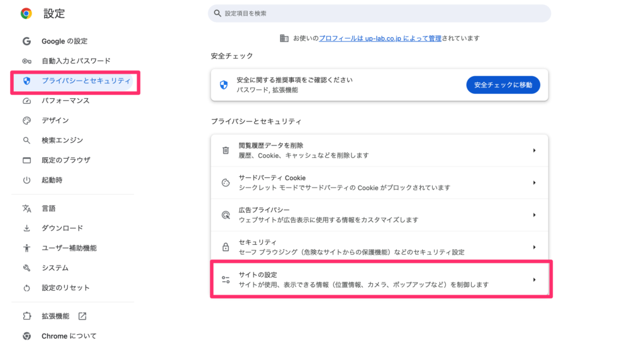Open サイトの設定 row
Viewport: 644px width, 343px height.
coord(379,279)
